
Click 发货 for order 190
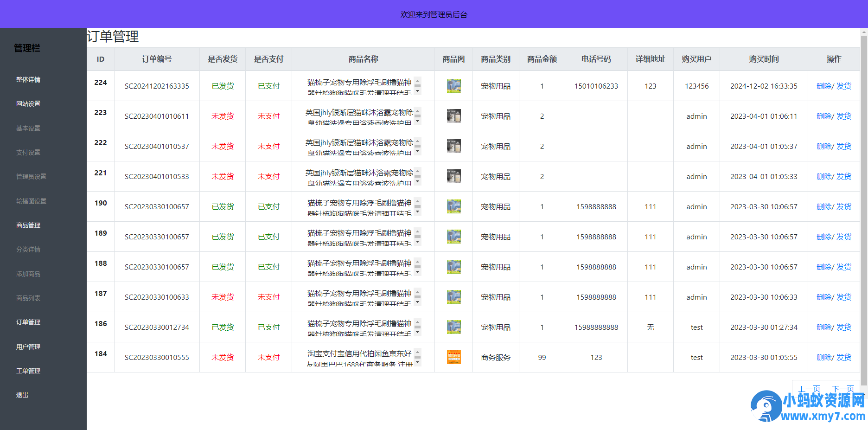click(844, 206)
